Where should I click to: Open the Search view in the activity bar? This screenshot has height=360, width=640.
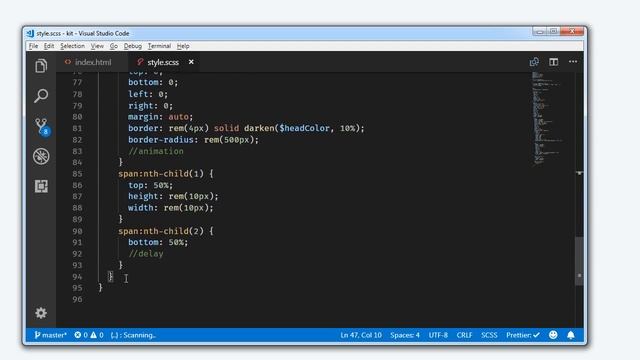coord(41,96)
